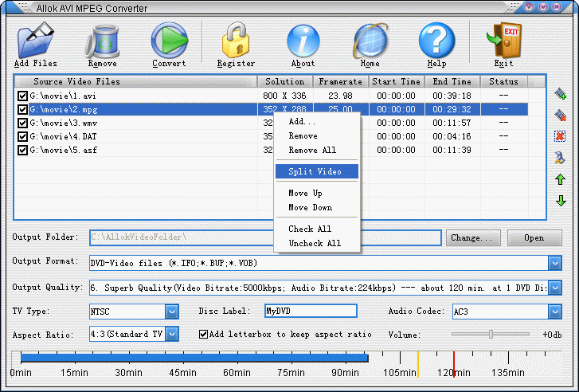
Task: Uncheck the G:\movie\2.mpg checkbox
Action: 22,109
